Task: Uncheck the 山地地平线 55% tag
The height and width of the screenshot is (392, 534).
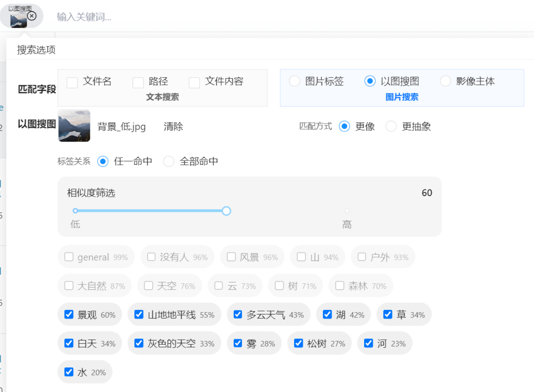Action: [139, 314]
